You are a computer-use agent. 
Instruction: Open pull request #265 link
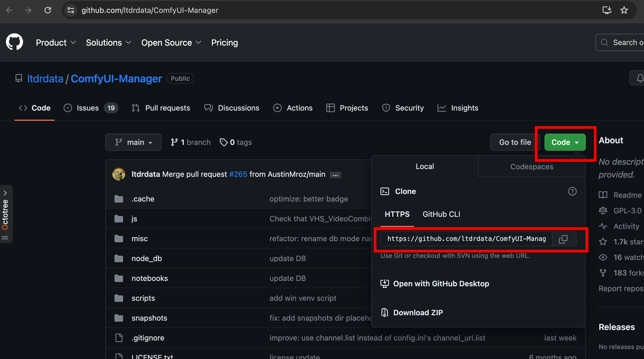[x=238, y=174]
